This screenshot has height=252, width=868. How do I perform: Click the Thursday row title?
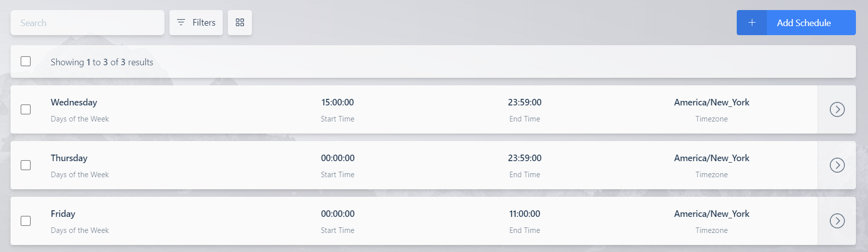pyautogui.click(x=69, y=158)
